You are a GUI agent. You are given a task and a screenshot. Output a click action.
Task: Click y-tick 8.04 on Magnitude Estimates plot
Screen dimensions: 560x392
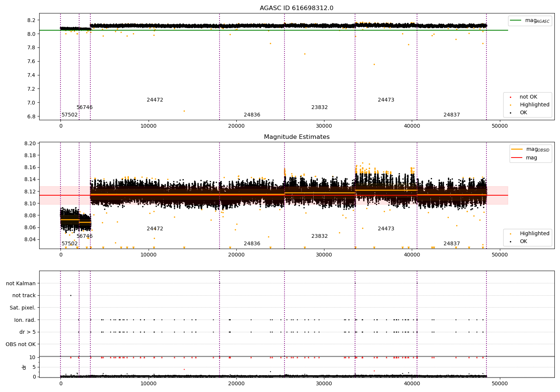tap(30, 240)
